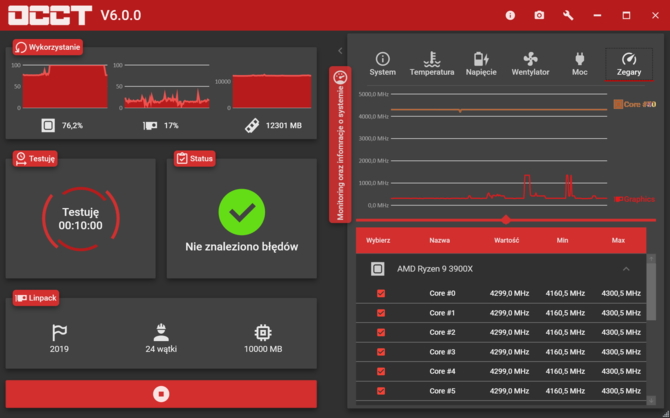
Task: Click the vertical monitoring info tab
Action: 340,144
